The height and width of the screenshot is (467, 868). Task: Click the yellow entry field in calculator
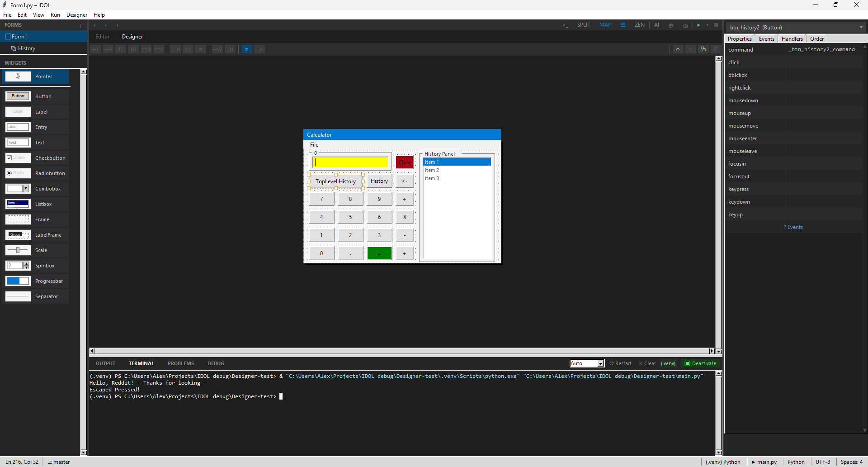(x=350, y=162)
